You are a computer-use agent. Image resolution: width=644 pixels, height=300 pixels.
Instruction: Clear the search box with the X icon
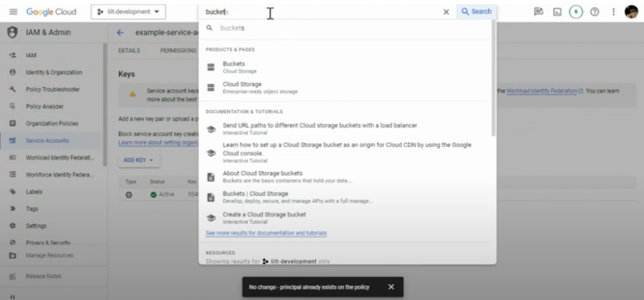(446, 12)
